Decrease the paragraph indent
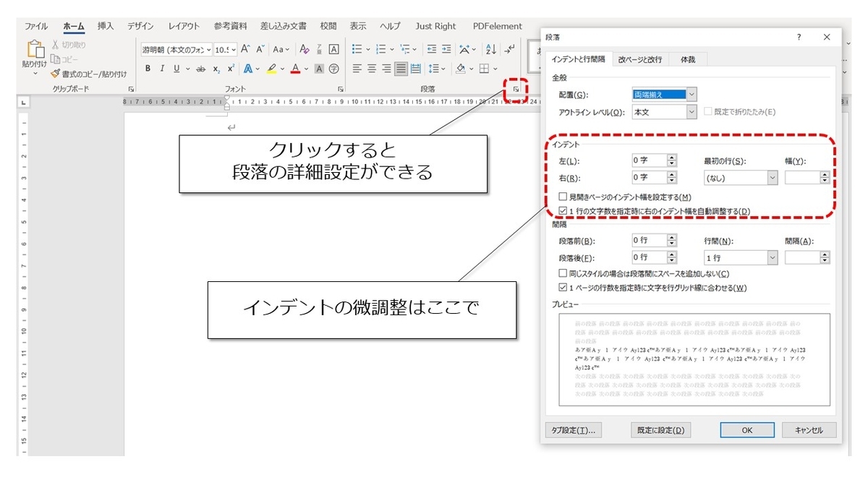The width and height of the screenshot is (868, 488). [x=432, y=49]
